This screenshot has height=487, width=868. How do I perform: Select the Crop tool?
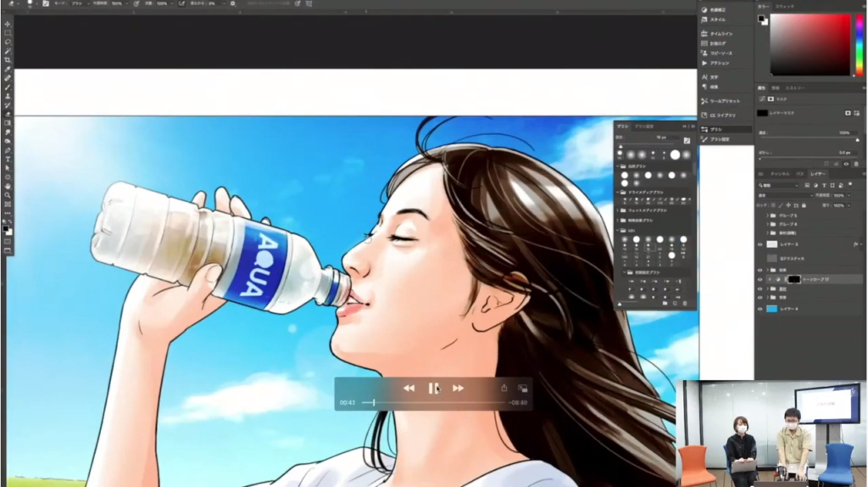[8, 60]
